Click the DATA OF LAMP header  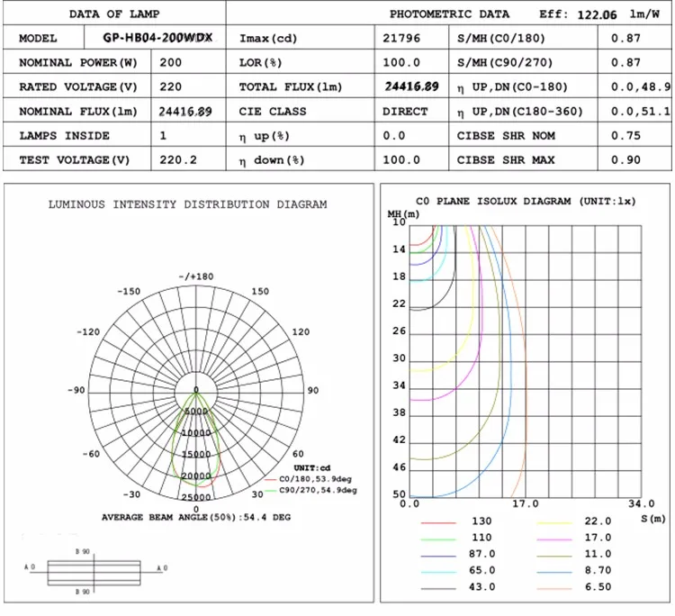114,14
